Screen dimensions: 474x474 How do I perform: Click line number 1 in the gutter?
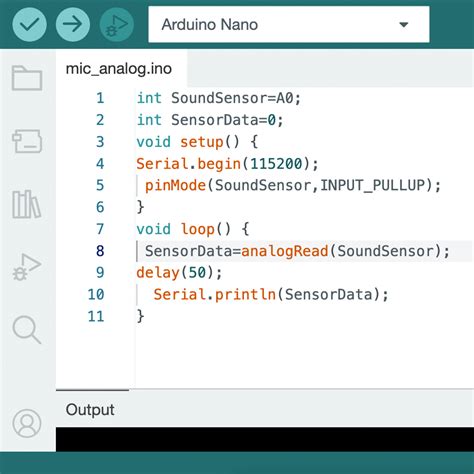tap(100, 98)
